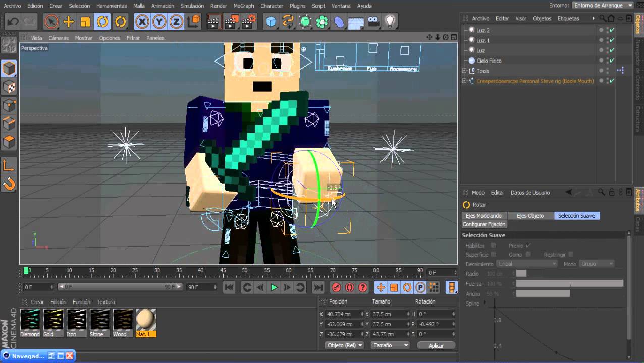The height and width of the screenshot is (363, 644).
Task: Click Configurar Fijación tab
Action: [x=484, y=224]
